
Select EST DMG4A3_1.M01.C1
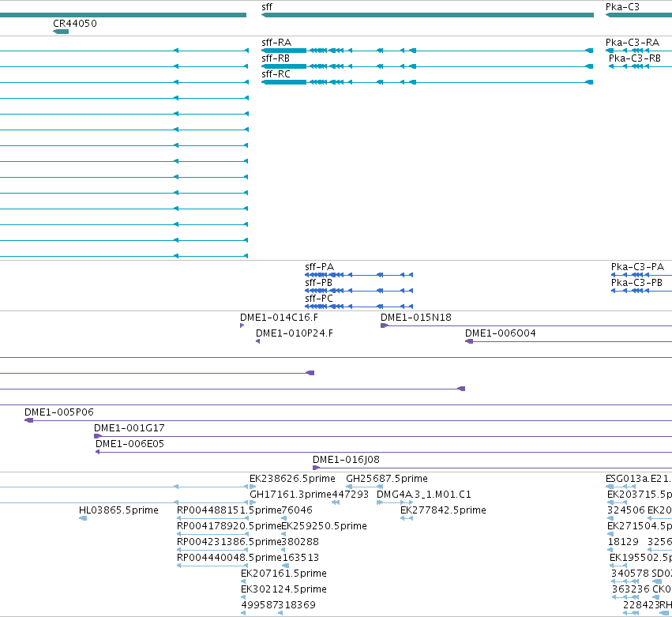pos(395,502)
